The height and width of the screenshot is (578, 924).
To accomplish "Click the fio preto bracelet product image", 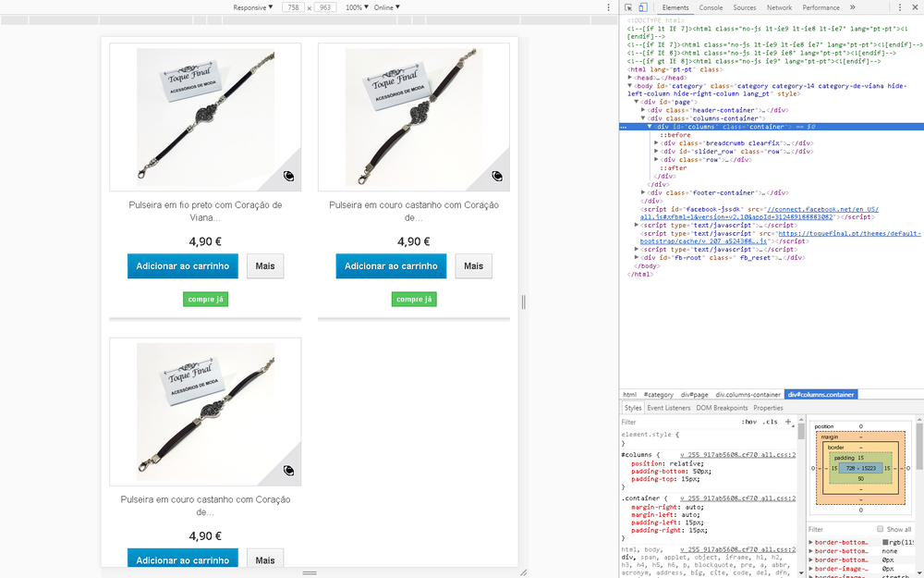I will tap(205, 117).
